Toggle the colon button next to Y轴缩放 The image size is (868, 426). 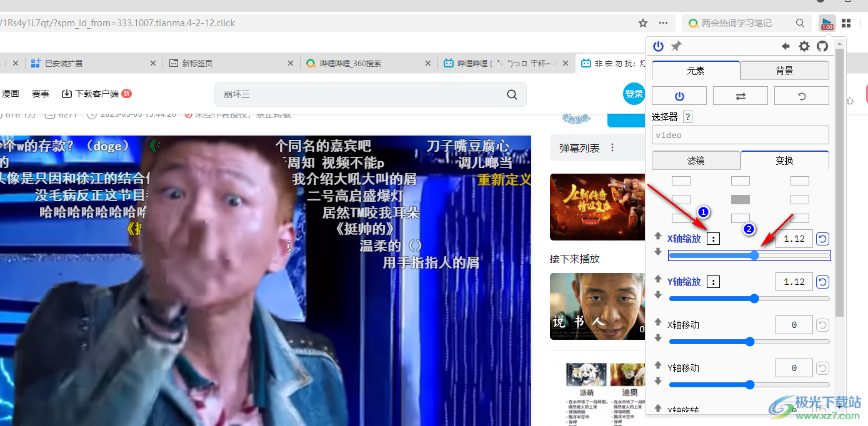[x=714, y=282]
